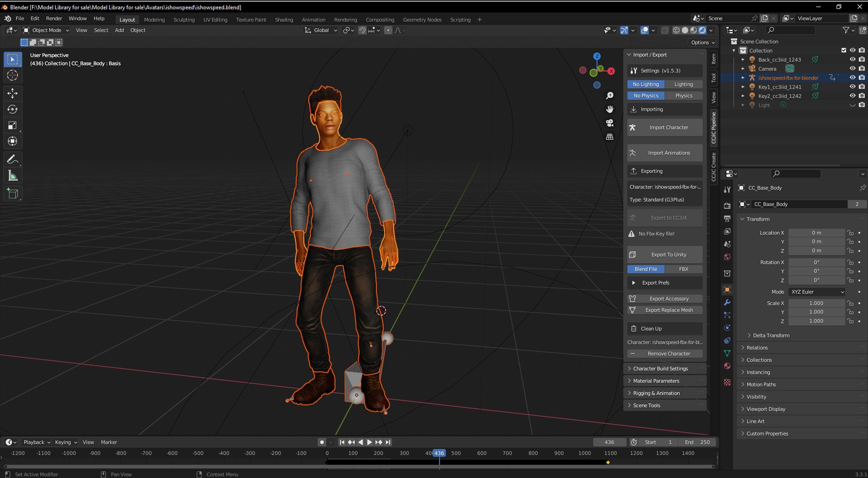This screenshot has width=868, height=478.
Task: Click the Location X value field
Action: tap(816, 233)
